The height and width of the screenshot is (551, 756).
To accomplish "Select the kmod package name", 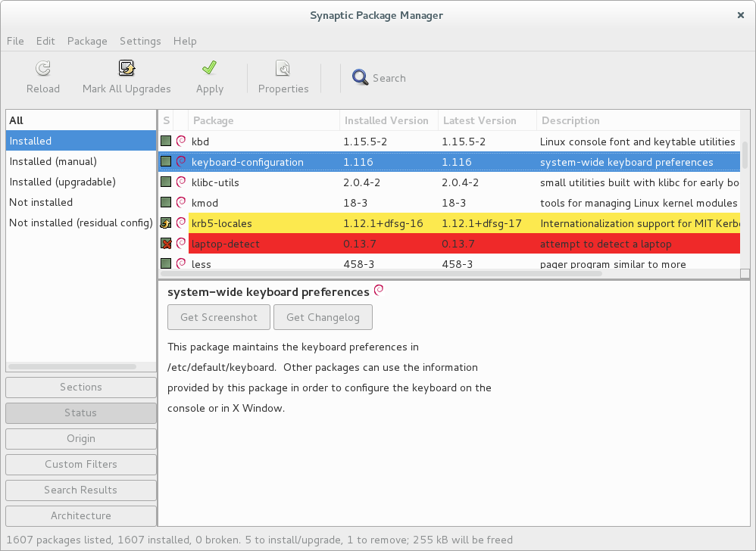I will (205, 203).
